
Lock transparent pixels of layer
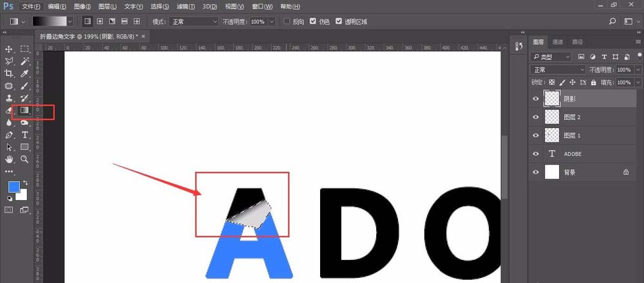coord(552,82)
